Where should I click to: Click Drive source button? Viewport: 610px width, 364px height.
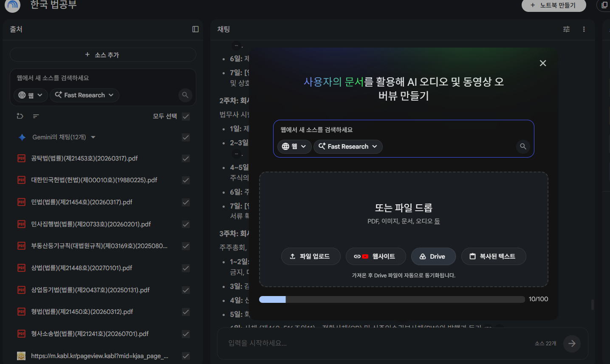(433, 257)
